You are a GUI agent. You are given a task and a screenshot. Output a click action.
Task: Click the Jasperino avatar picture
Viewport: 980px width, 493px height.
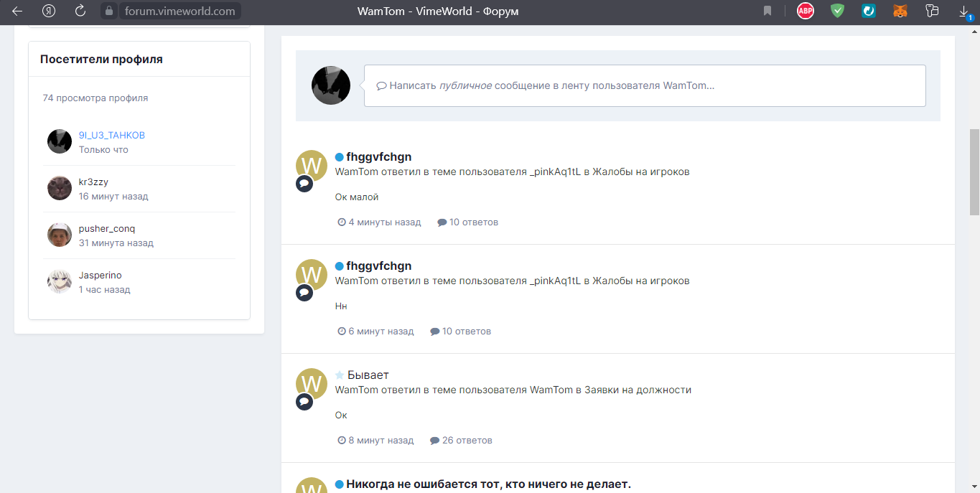(x=60, y=281)
